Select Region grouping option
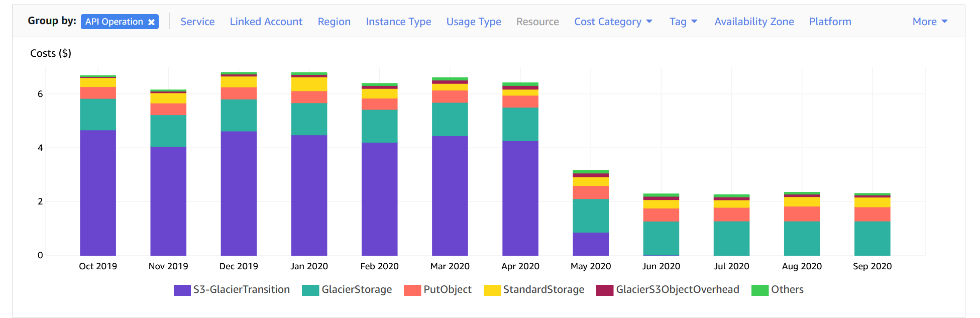 [334, 22]
